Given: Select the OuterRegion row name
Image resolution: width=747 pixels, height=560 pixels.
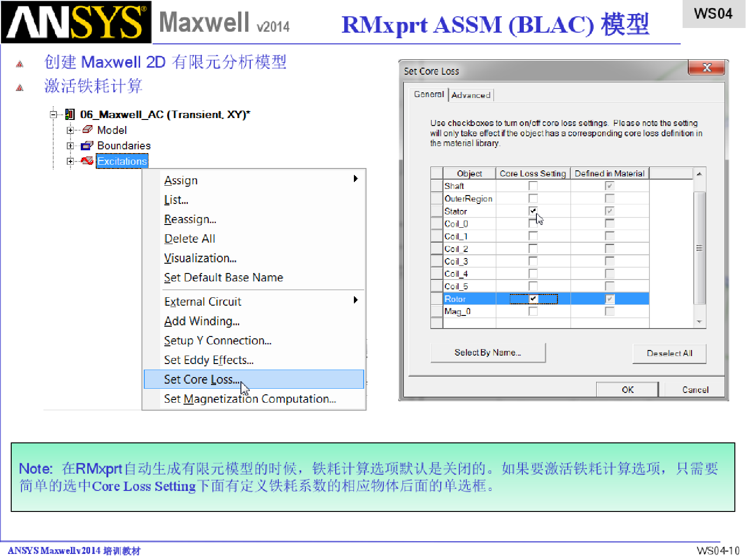Looking at the screenshot, I should (x=468, y=199).
